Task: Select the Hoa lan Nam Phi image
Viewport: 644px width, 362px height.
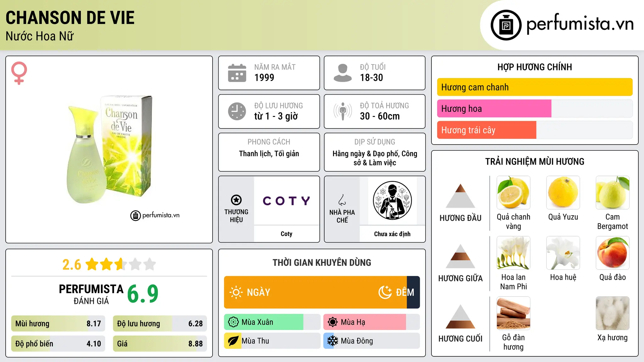Action: [514, 253]
